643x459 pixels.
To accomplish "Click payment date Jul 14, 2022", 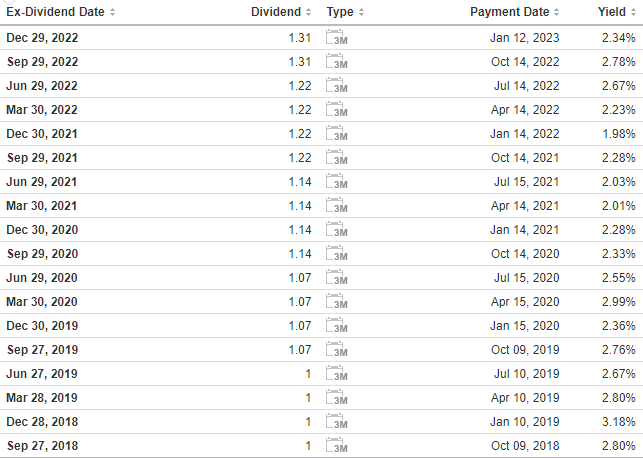I will coord(527,86).
